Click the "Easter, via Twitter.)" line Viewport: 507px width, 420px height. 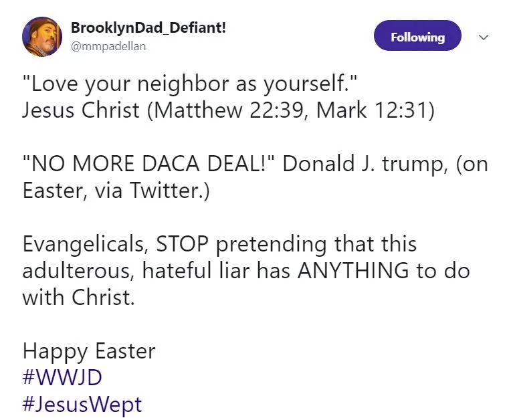click(x=116, y=191)
